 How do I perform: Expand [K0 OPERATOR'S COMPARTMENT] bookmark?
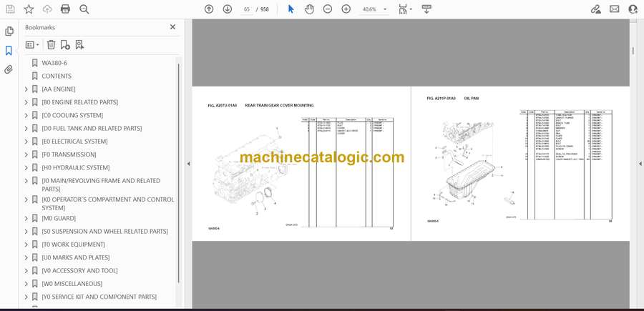26,199
